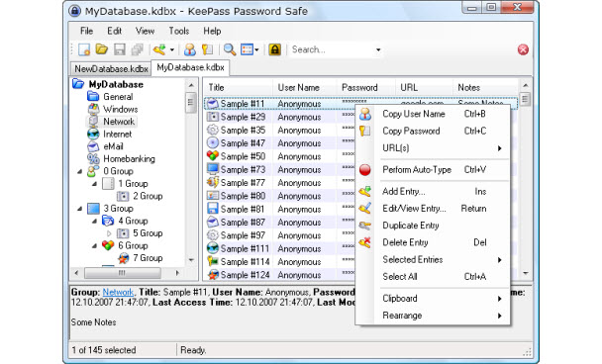The height and width of the screenshot is (364, 602).
Task: Click the group tree vertical scrollbar thumb
Action: pyautogui.click(x=191, y=103)
